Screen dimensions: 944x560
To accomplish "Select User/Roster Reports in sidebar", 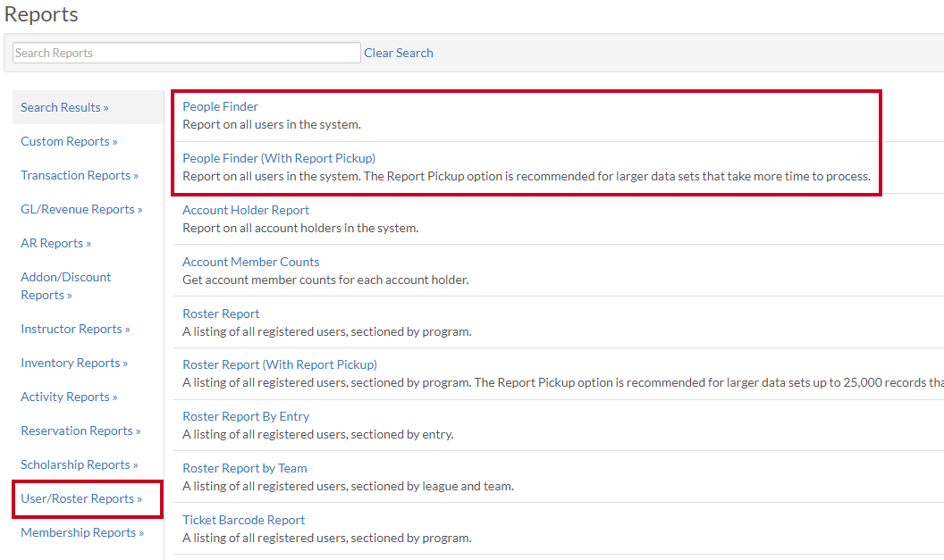I will (81, 498).
